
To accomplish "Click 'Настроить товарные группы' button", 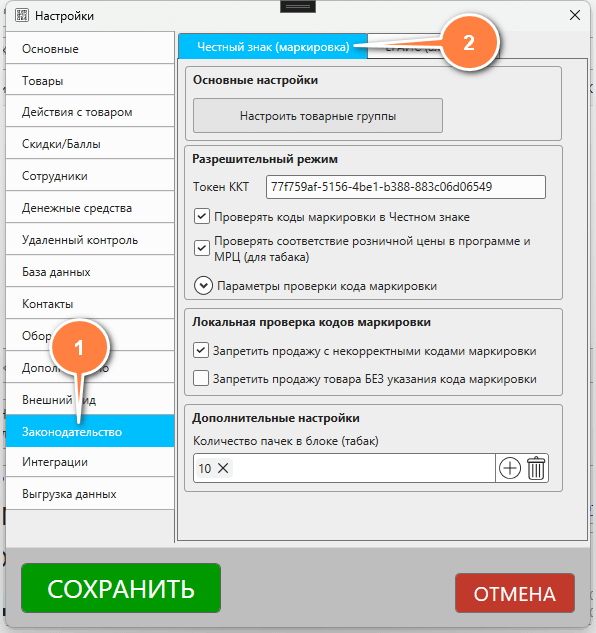I will 318,116.
